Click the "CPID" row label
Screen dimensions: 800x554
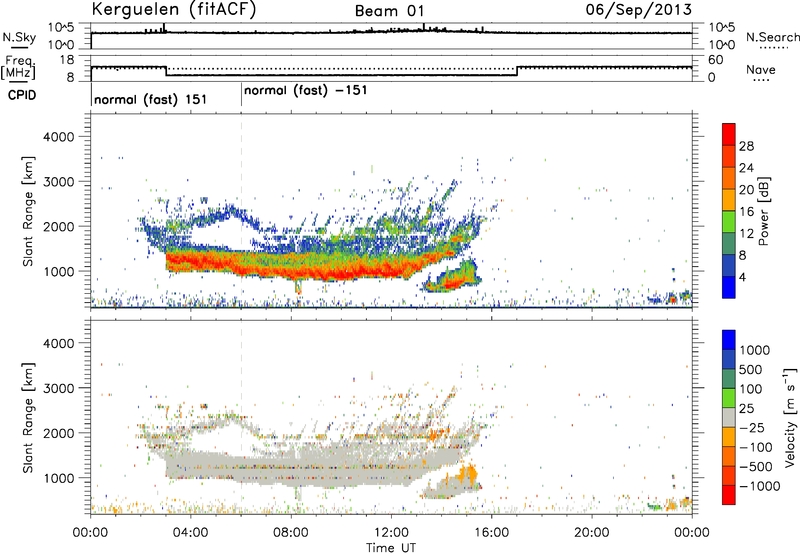(x=22, y=95)
